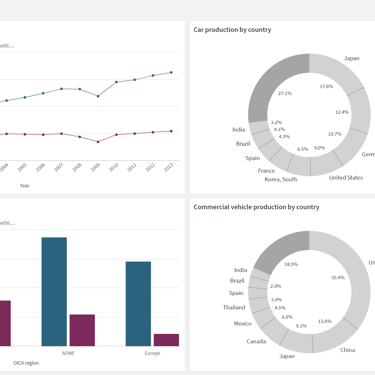Select the blue line's 2010 data point
375x375 pixels.
116,82
